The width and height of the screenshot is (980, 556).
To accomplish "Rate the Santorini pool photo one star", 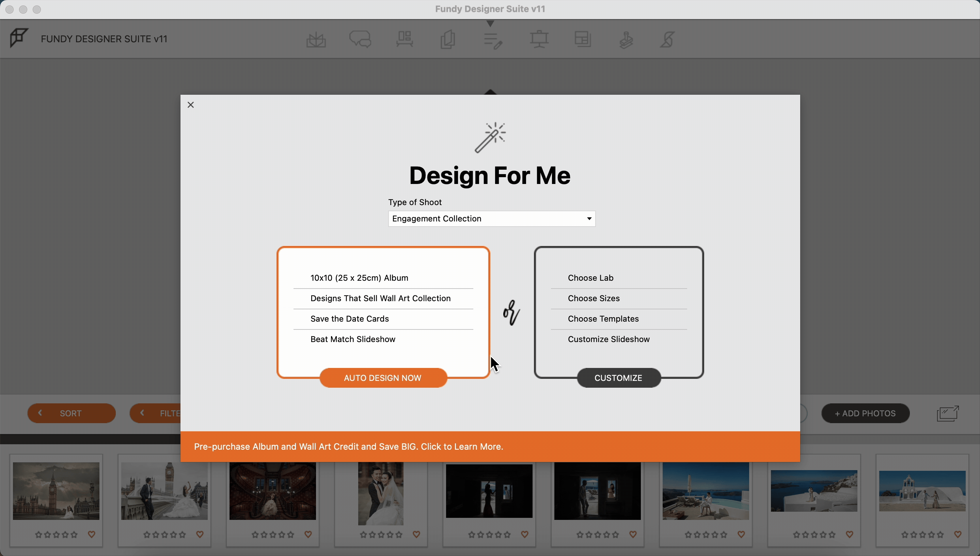I will [689, 535].
